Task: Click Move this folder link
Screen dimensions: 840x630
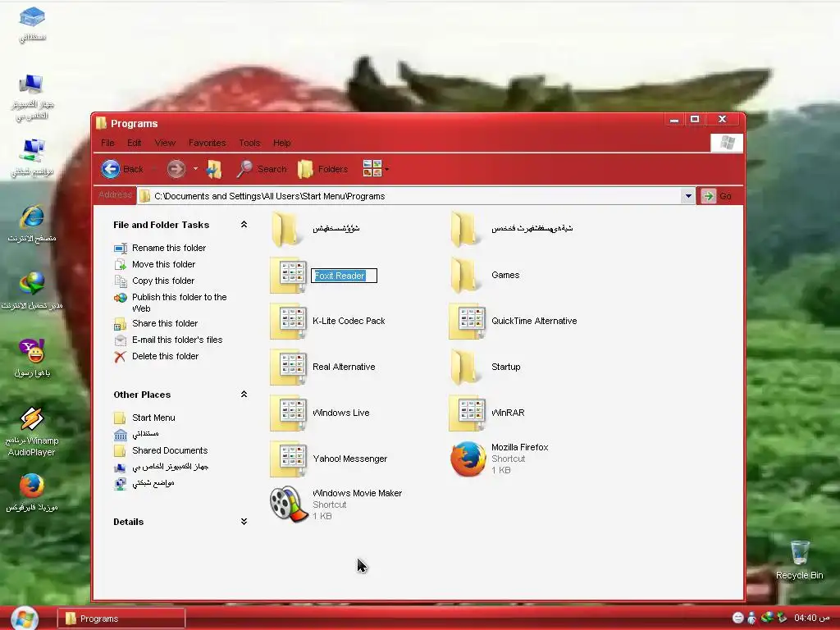Action: [163, 264]
